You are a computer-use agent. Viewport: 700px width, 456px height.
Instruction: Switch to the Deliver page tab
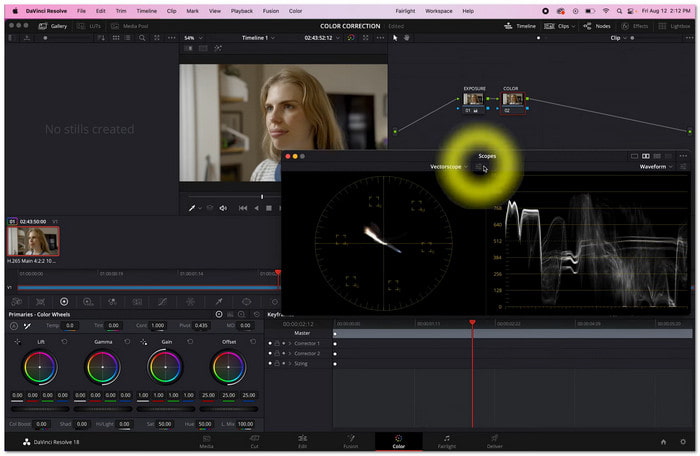point(494,441)
